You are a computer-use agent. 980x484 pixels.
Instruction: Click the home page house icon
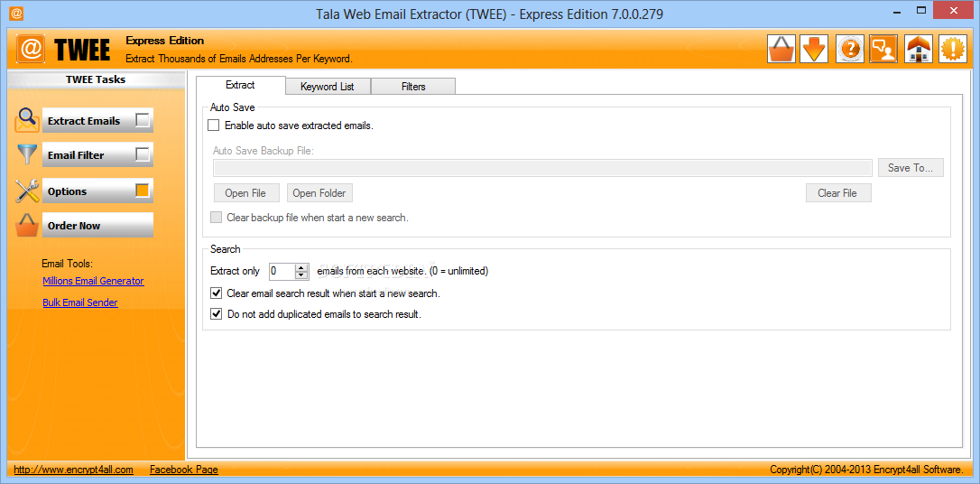pos(918,49)
